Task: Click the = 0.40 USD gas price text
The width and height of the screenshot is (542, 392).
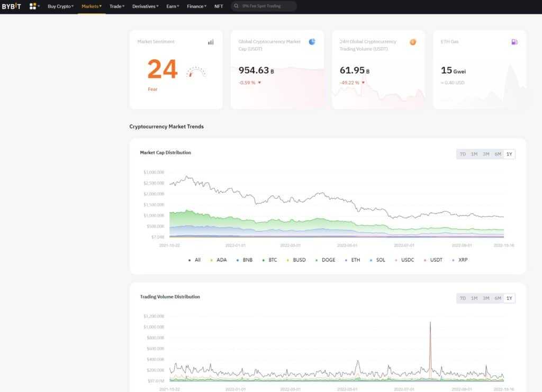Action: [x=453, y=83]
